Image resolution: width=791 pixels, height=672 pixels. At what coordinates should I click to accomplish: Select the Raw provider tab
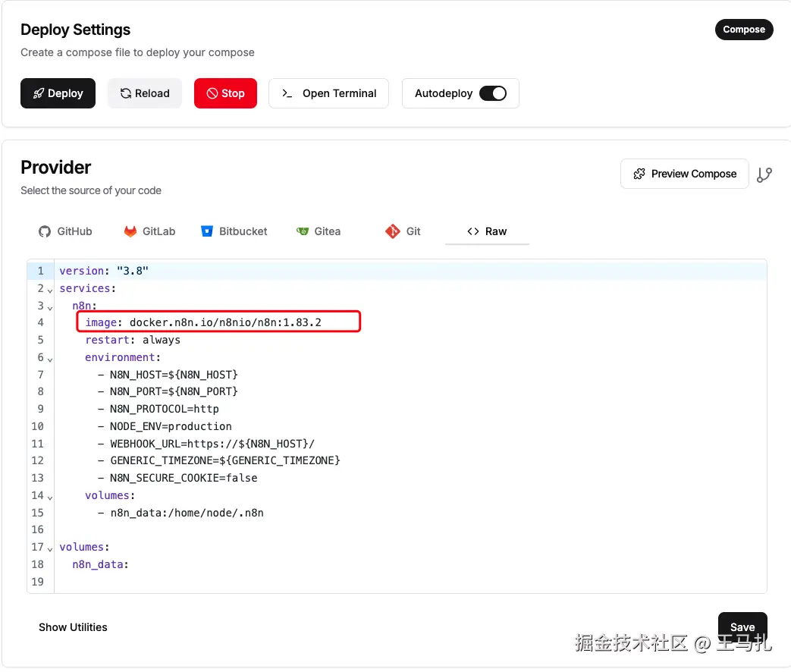click(487, 231)
